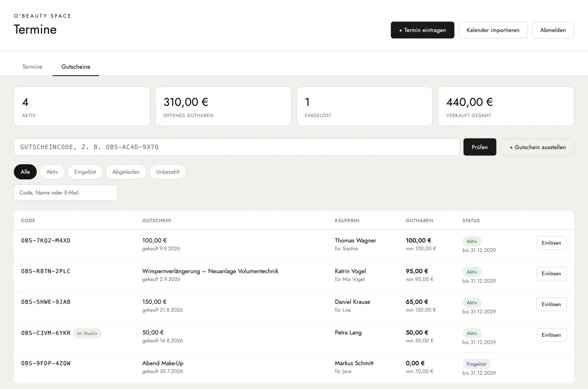The height and width of the screenshot is (389, 588).
Task: Click voucher code 'OBS-5HWE-9JAB'
Action: tap(46, 302)
